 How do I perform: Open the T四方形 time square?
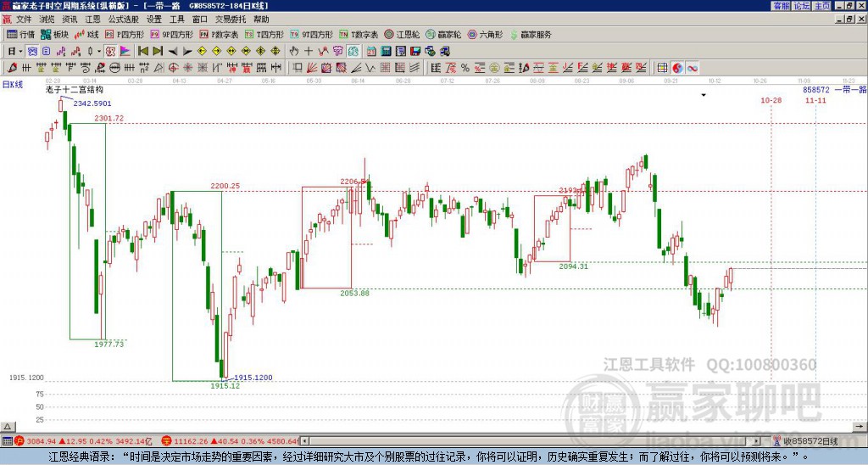tap(264, 34)
